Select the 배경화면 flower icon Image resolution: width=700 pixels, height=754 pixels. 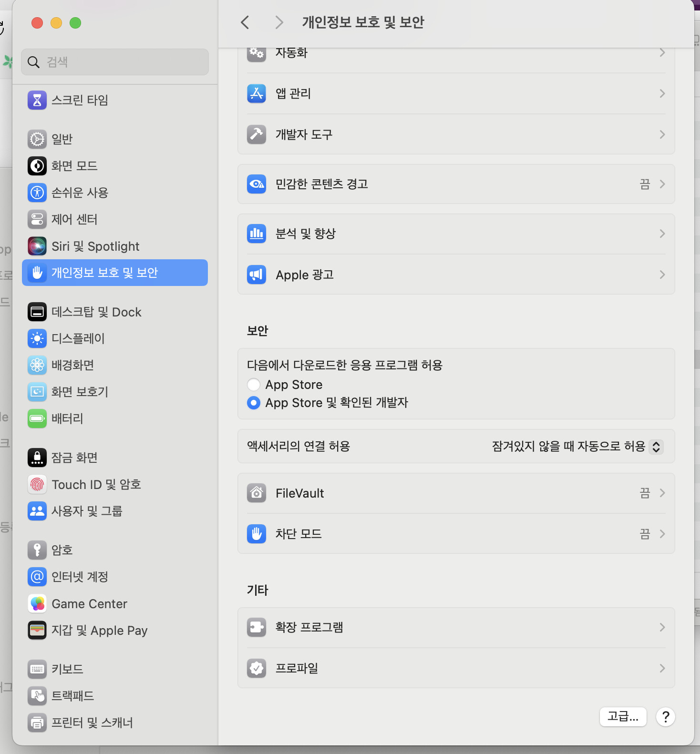(37, 365)
